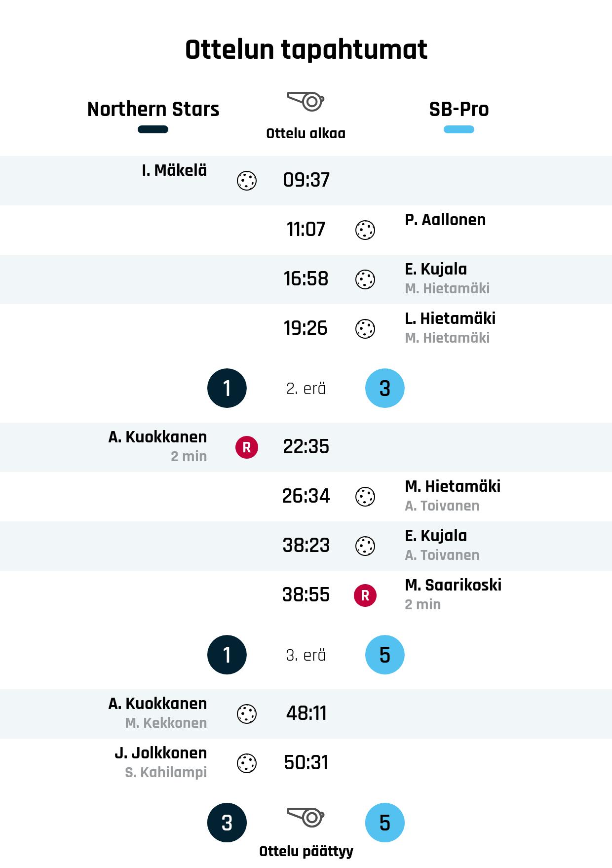Click the red penalty icon at 38:55
Image resolution: width=612 pixels, height=868 pixels.
365,595
